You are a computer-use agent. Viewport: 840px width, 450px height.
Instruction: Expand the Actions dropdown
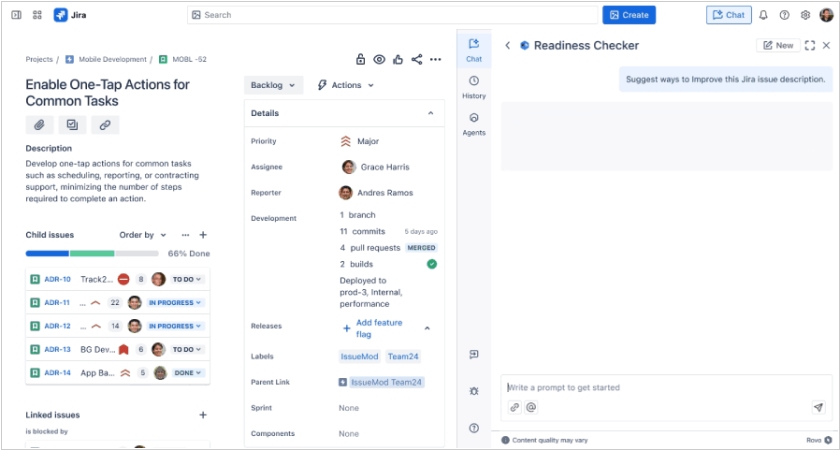[345, 85]
